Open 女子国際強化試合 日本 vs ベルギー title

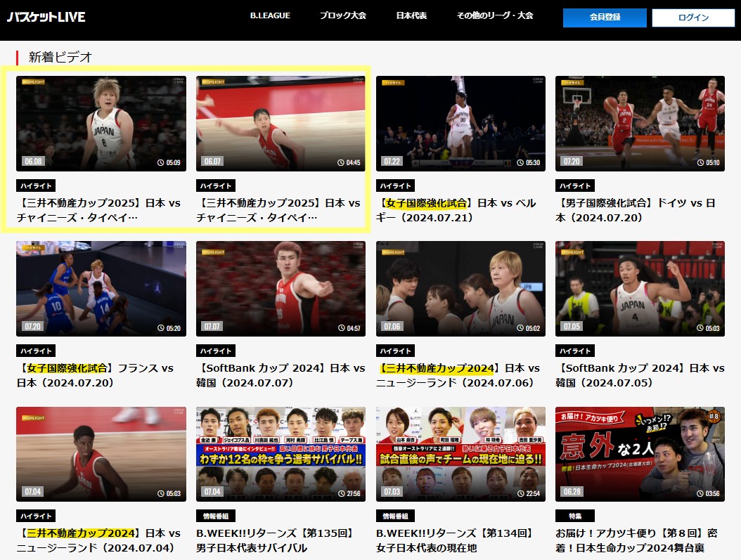tap(456, 210)
